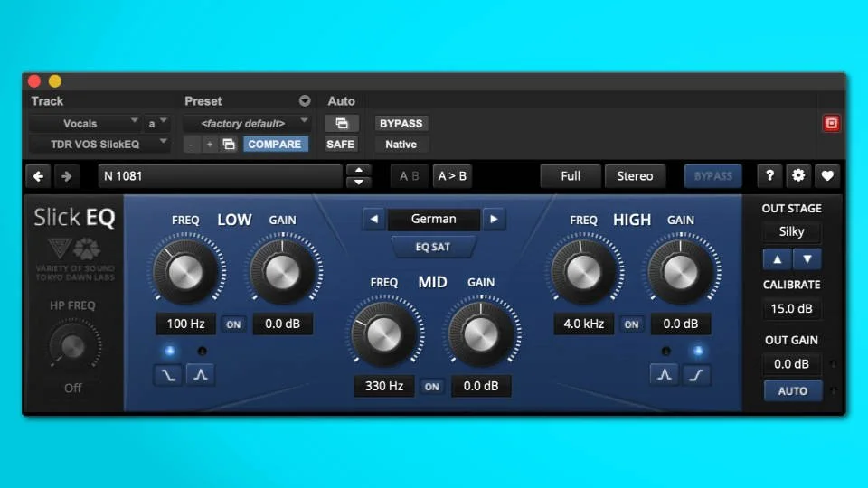Open the Stereo processing mode selector
This screenshot has width=868, height=488.
(635, 176)
